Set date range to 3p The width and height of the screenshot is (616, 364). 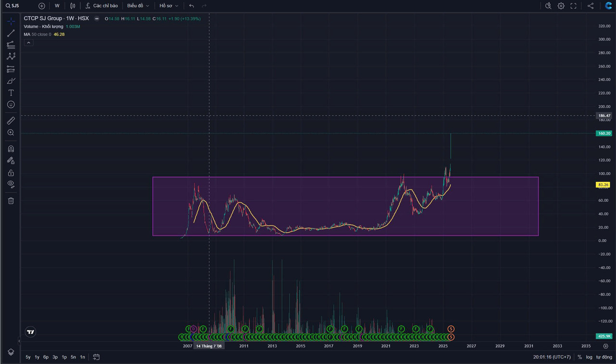[55, 357]
